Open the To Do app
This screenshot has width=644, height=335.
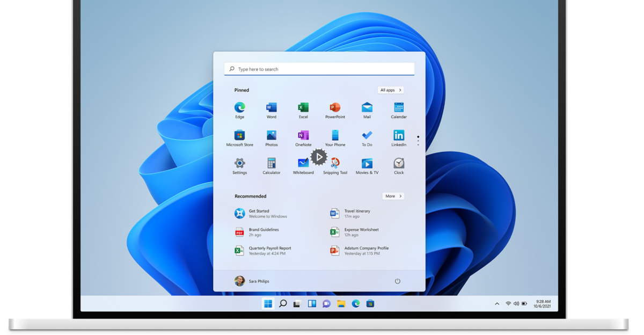click(367, 138)
